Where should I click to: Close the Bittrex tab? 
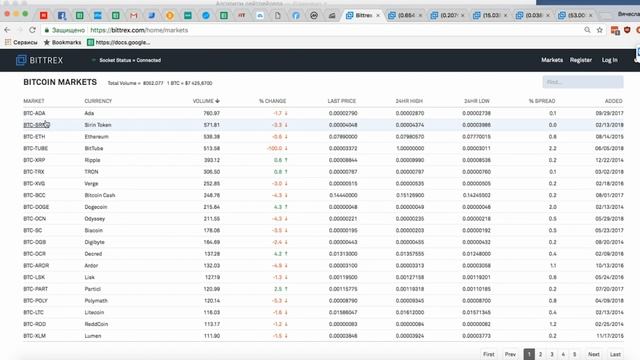378,16
